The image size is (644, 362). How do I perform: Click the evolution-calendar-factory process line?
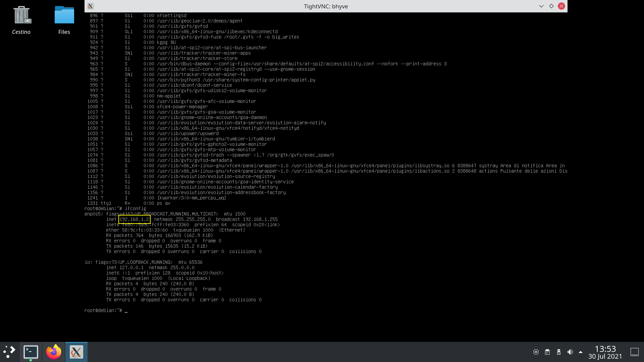[182, 187]
